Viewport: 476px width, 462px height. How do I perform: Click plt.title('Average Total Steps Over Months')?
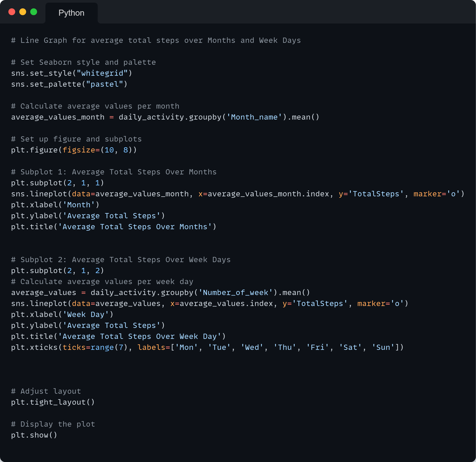coord(114,227)
